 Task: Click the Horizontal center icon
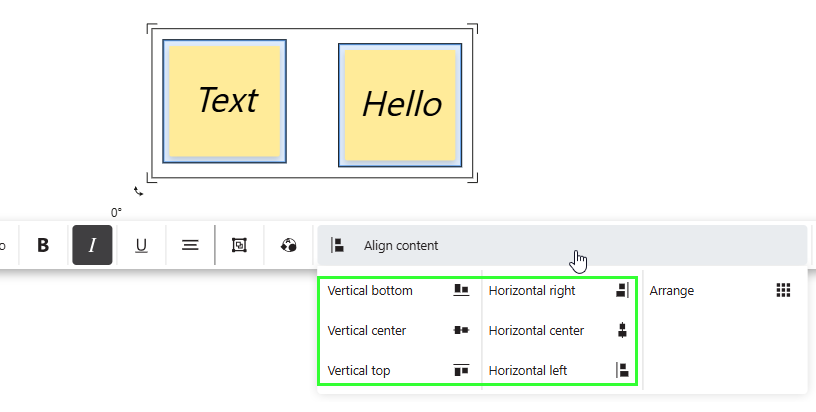622,330
